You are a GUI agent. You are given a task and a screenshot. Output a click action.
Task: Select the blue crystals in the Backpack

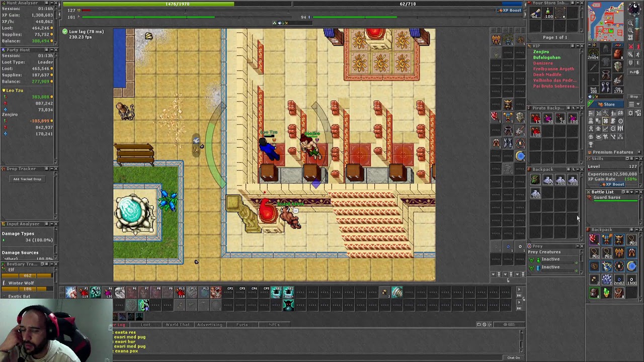pyautogui.click(x=607, y=280)
